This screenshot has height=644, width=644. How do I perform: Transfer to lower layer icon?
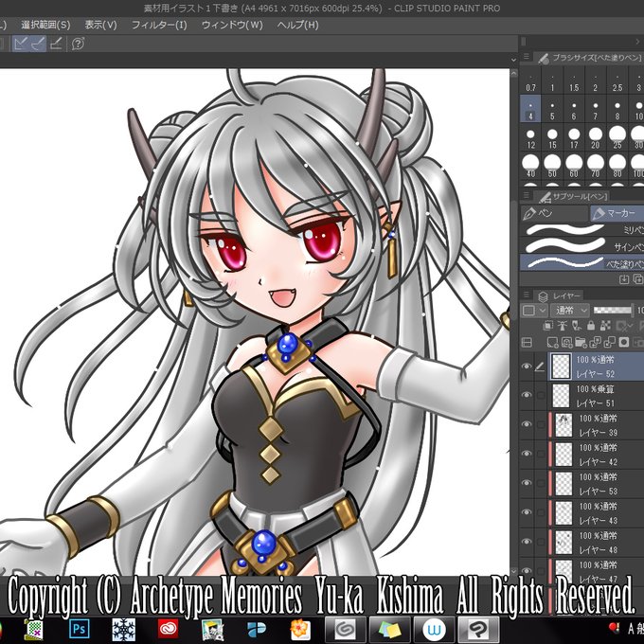(x=595, y=342)
